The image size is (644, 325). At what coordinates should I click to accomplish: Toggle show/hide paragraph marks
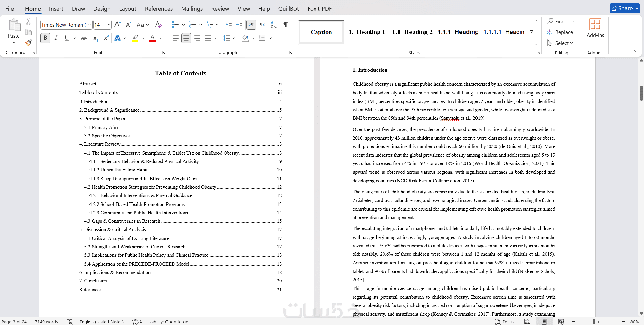tap(286, 25)
